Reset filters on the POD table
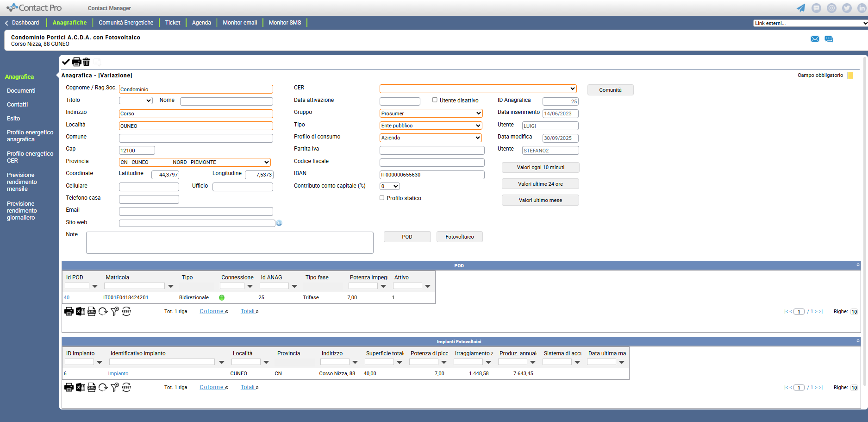The height and width of the screenshot is (422, 868). click(x=126, y=311)
